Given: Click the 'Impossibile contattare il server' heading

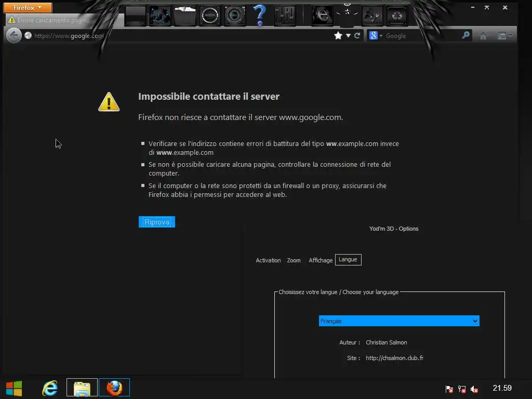Looking at the screenshot, I should coord(209,96).
